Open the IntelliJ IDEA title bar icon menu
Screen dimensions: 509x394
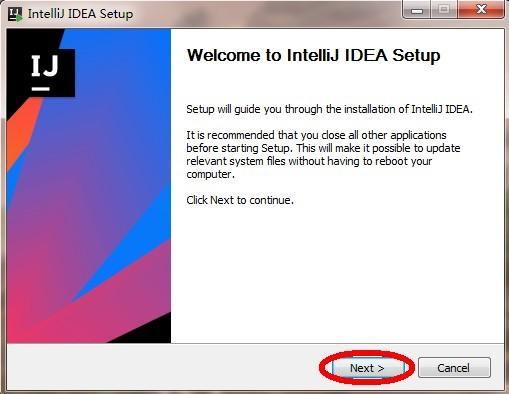[15, 14]
